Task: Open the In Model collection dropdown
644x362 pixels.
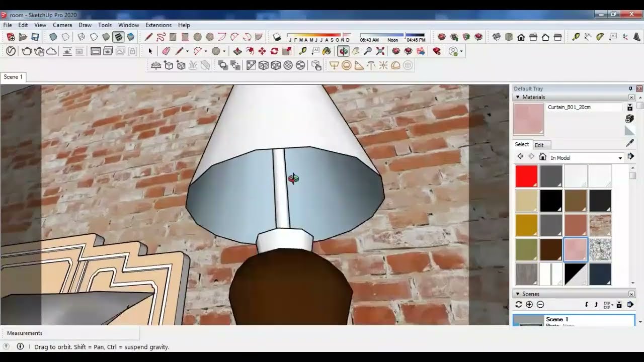Action: 620,158
